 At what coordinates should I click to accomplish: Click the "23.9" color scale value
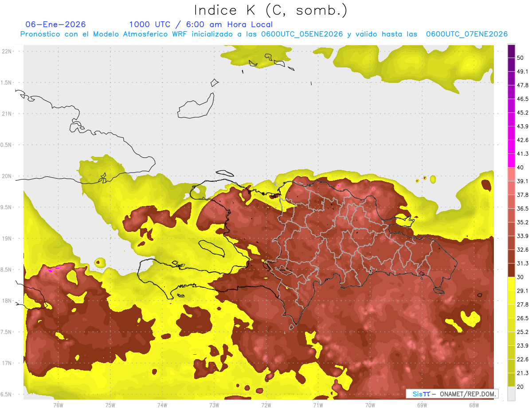click(523, 346)
